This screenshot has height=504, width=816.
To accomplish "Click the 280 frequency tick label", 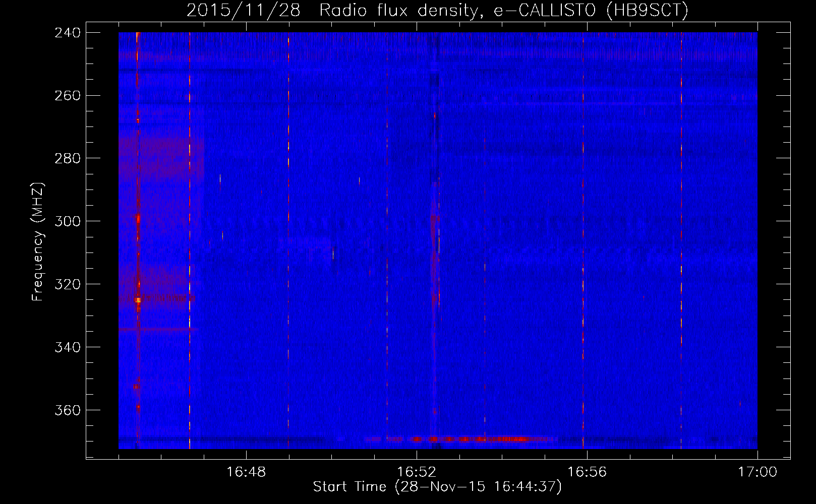I will tap(68, 158).
